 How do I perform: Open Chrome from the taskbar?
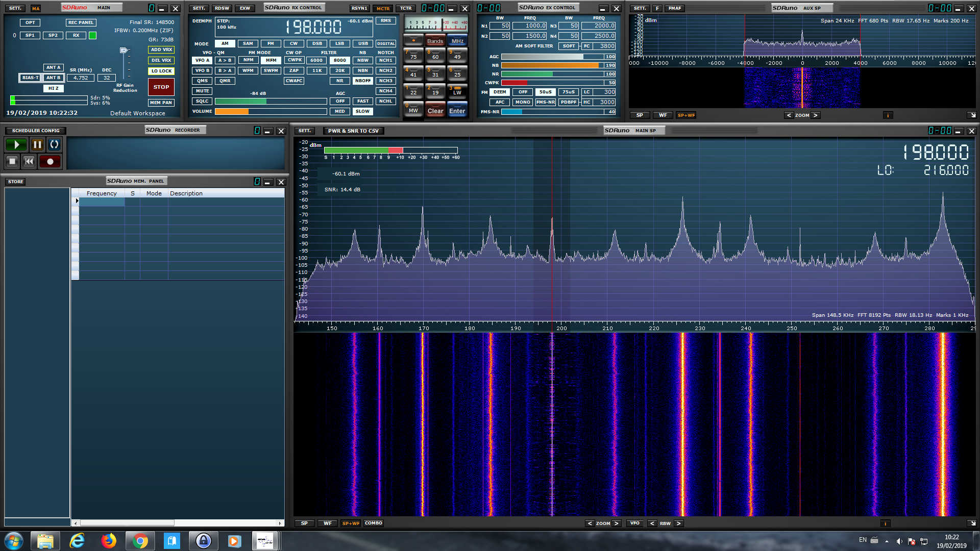pyautogui.click(x=140, y=541)
